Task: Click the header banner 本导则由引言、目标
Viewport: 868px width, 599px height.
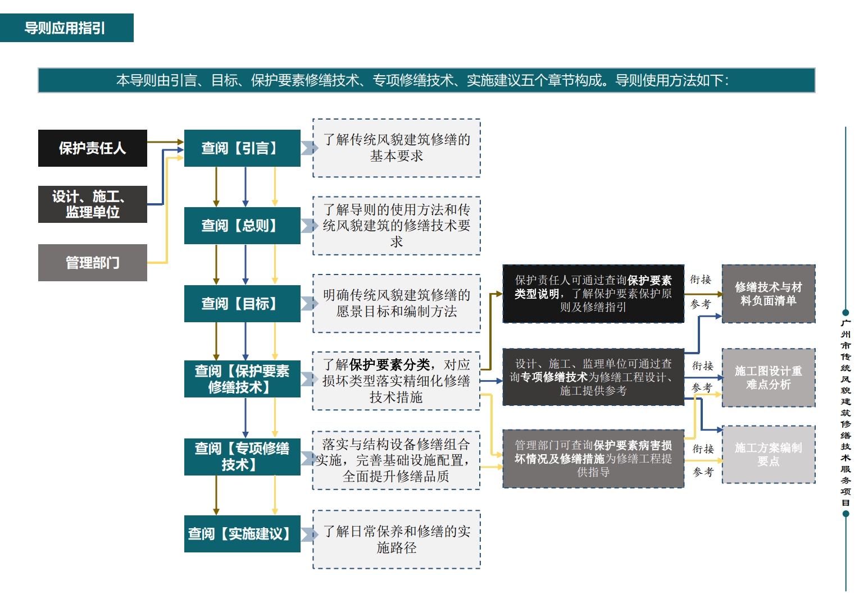Action: 426,80
